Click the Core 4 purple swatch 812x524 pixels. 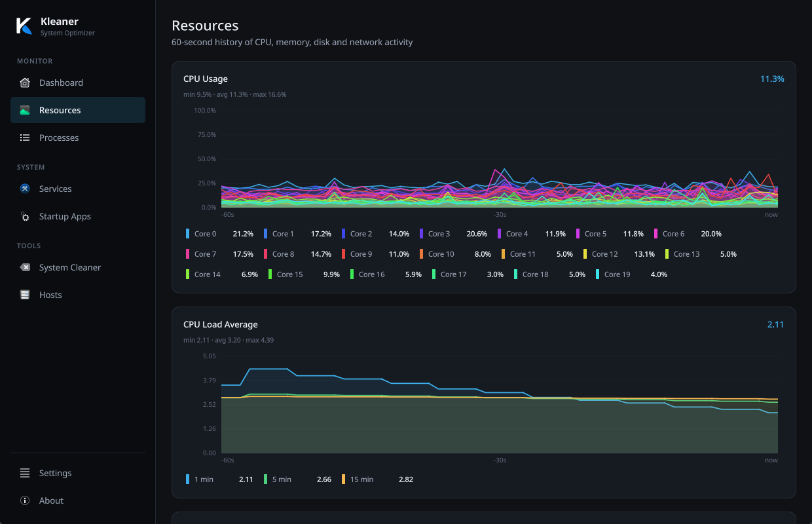click(500, 234)
